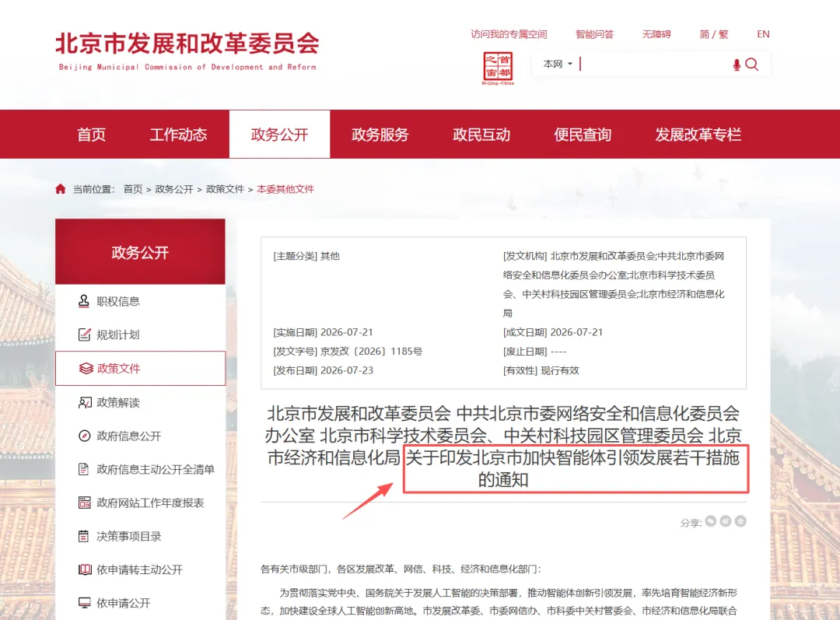Open the 便民查询 navigation tab
The width and height of the screenshot is (840, 620).
pos(583,135)
